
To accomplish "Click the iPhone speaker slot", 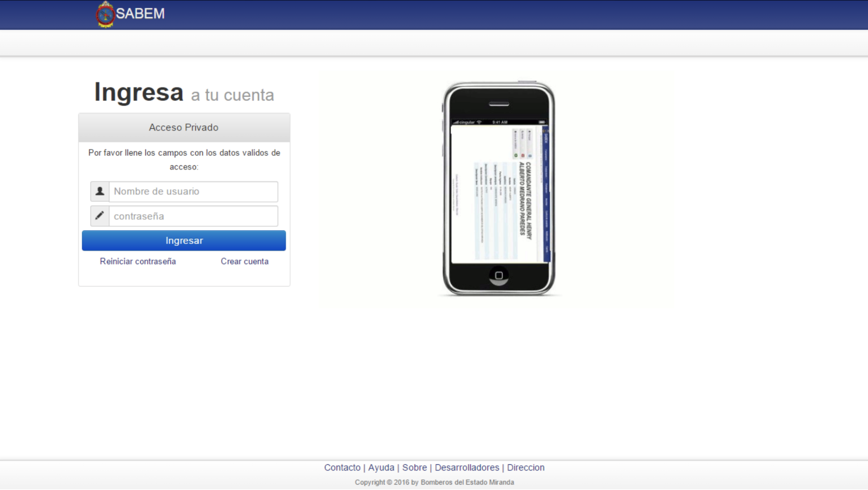I will coord(499,104).
